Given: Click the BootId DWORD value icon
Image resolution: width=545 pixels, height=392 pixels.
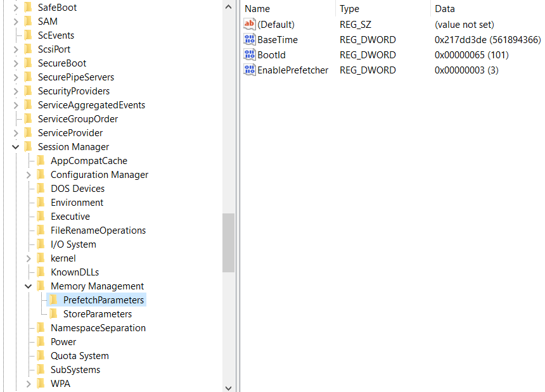Looking at the screenshot, I should (x=250, y=55).
